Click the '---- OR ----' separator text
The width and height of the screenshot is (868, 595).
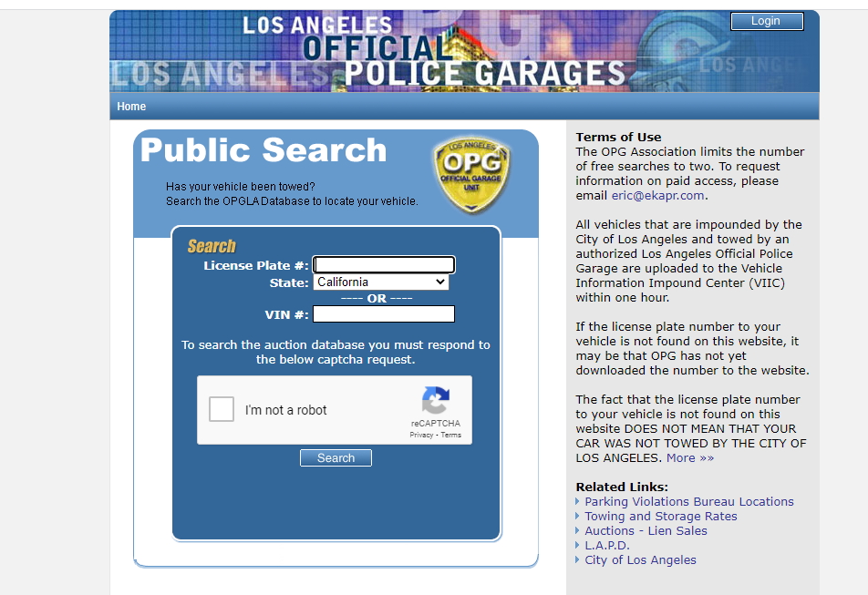pyautogui.click(x=377, y=299)
